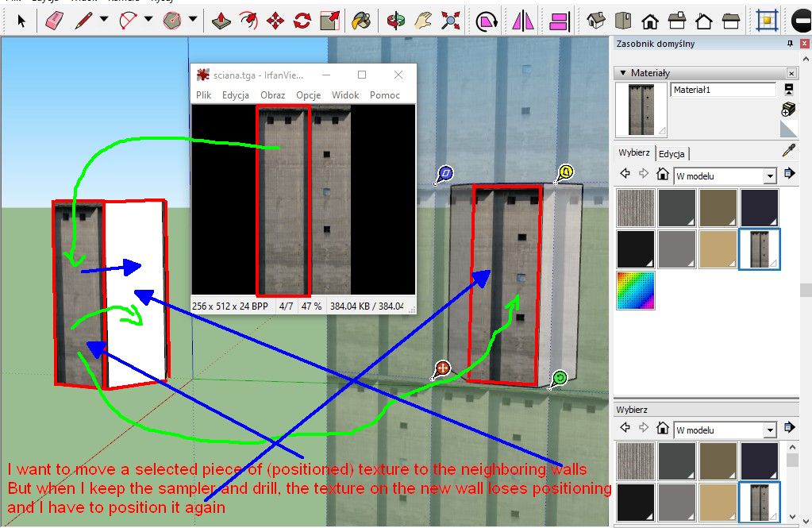Activate the Push/Pull tool

221,21
